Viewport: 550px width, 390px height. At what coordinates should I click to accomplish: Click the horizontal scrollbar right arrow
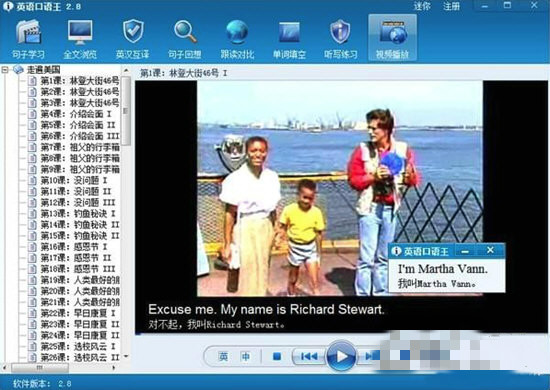tap(114, 368)
